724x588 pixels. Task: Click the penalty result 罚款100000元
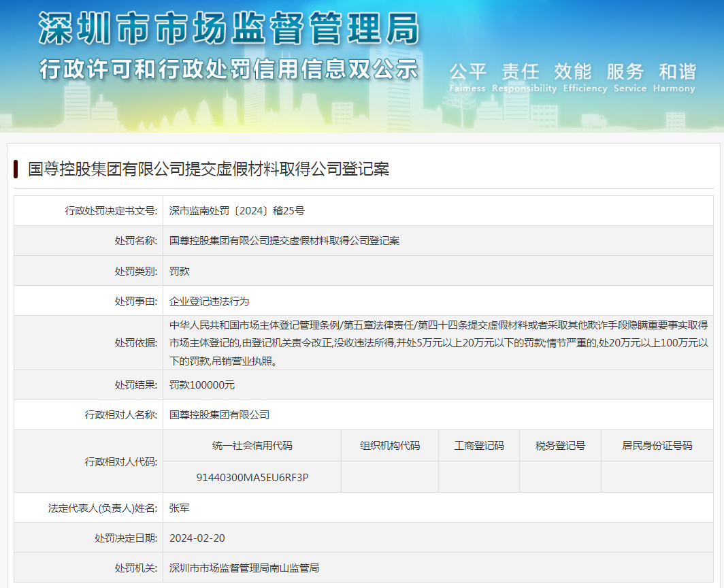tap(202, 385)
